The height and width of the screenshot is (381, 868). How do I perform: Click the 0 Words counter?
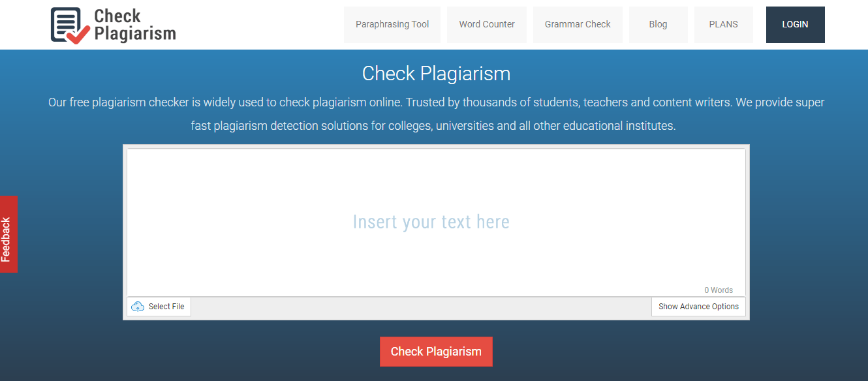point(718,290)
